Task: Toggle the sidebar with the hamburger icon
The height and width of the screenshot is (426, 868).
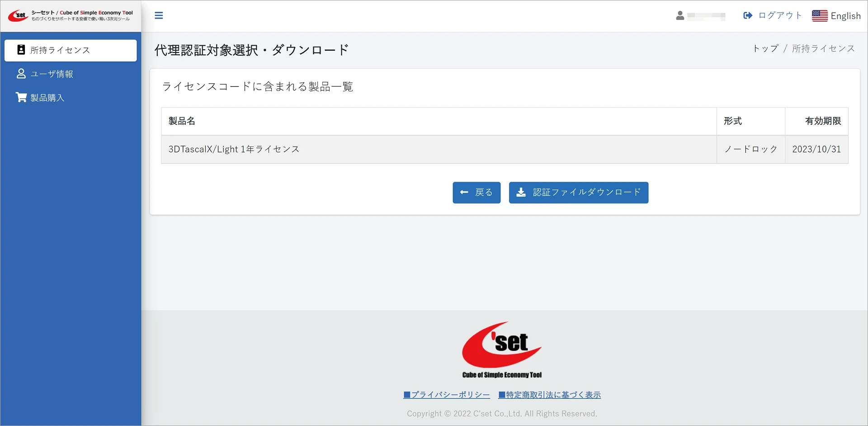Action: tap(159, 16)
